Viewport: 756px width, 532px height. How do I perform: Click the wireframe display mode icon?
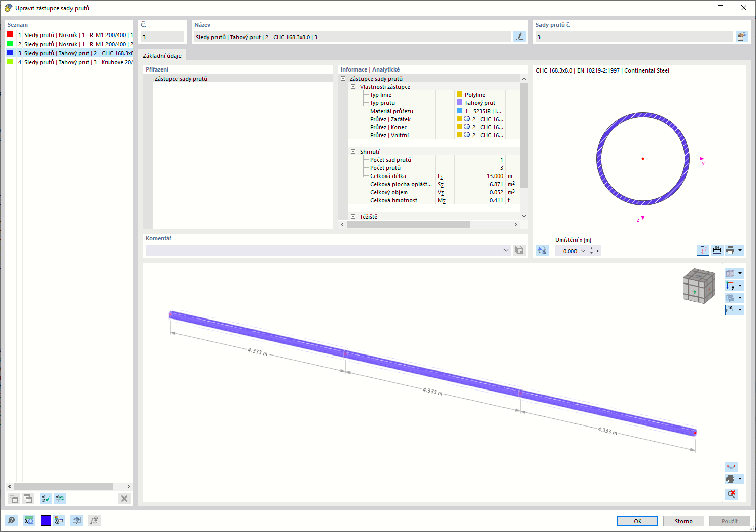click(730, 273)
